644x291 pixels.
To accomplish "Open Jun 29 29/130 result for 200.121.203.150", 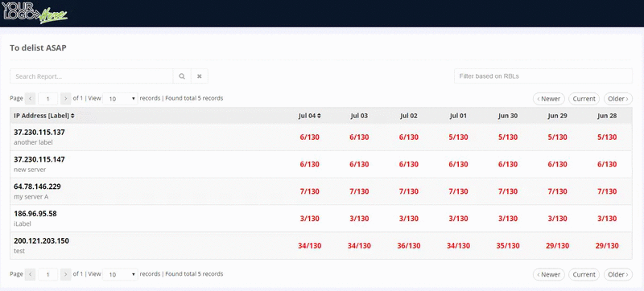I will (557, 246).
